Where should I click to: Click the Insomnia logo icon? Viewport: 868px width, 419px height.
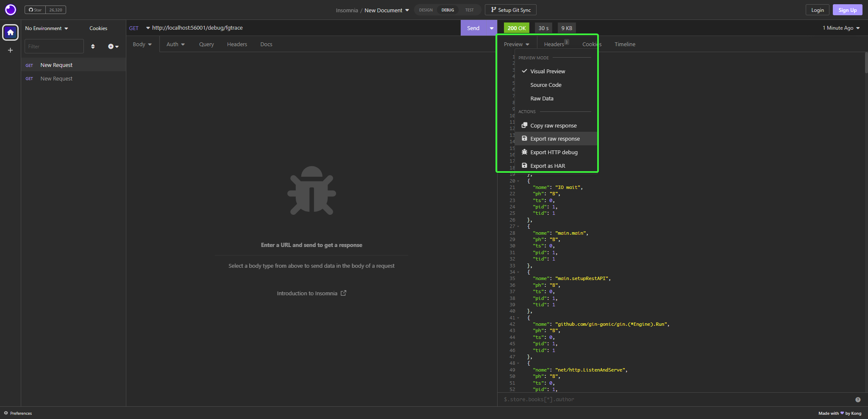(x=10, y=10)
